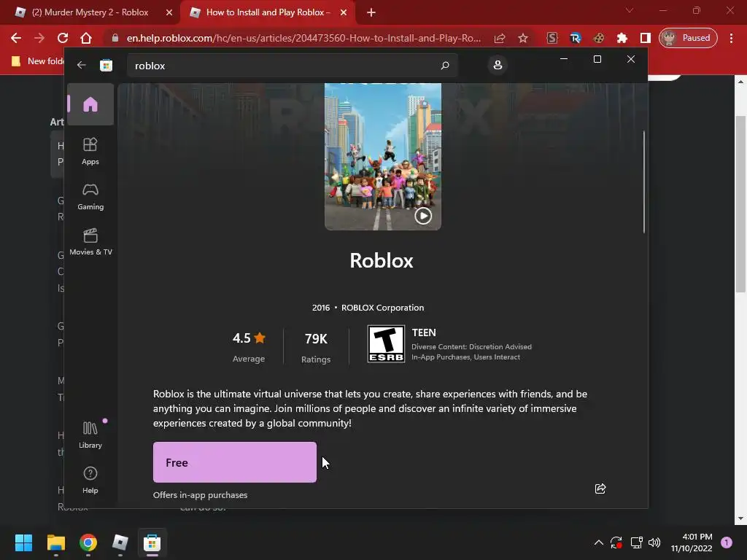This screenshot has height=560, width=747.
Task: Open File Explorer from taskbar
Action: 55,542
